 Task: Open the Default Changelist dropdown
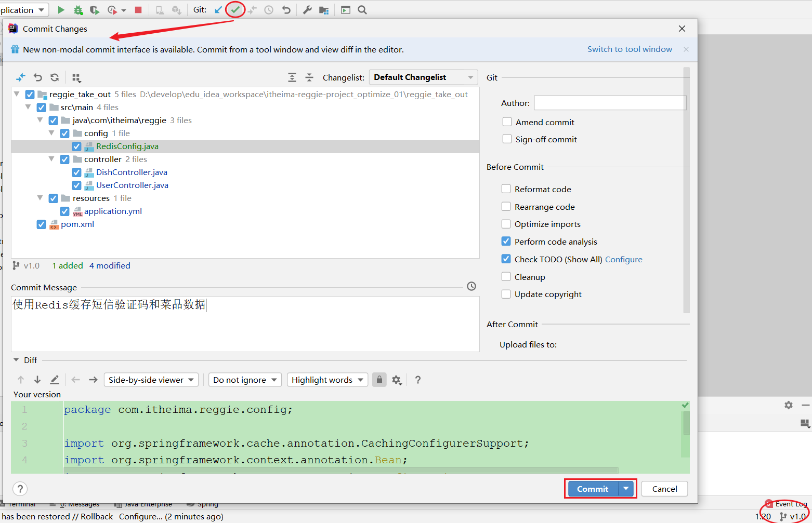coord(423,77)
